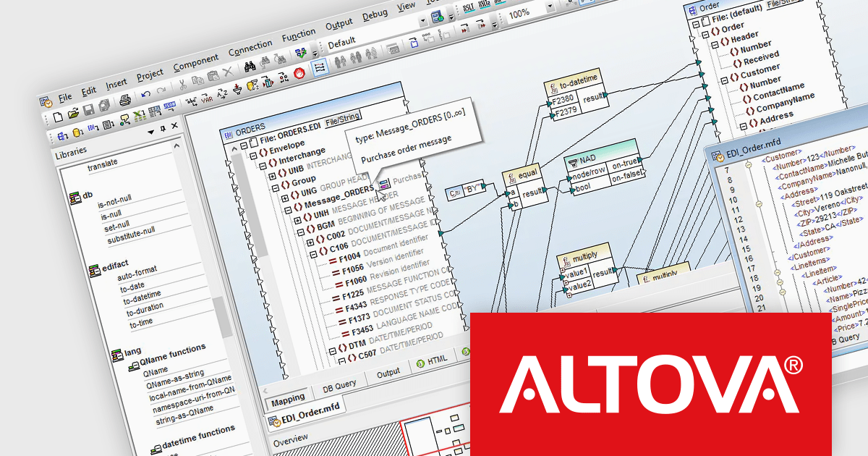Click the pin icon on Libraries panel
Screen dimensions: 868x456
[163, 130]
